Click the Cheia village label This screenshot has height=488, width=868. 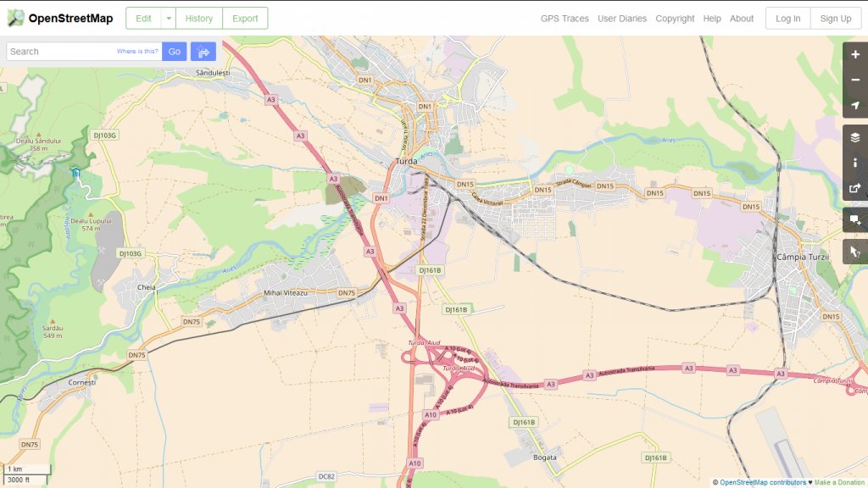tap(146, 287)
